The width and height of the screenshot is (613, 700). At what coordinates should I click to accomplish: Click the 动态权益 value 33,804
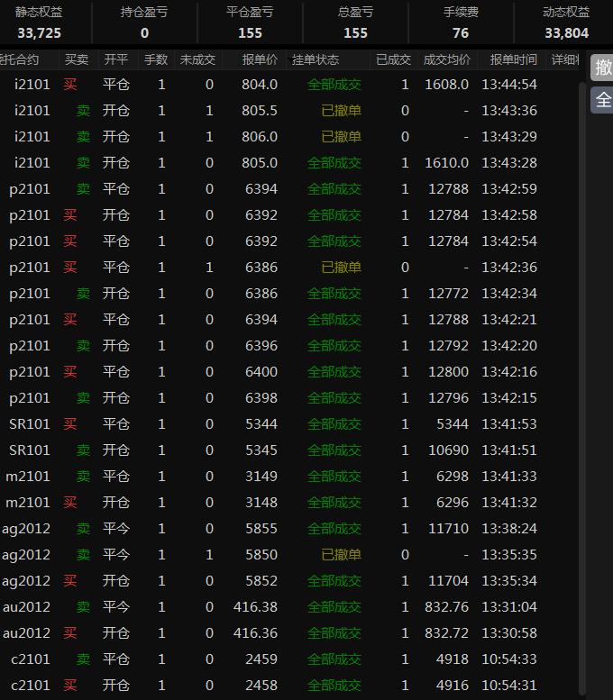tap(566, 33)
